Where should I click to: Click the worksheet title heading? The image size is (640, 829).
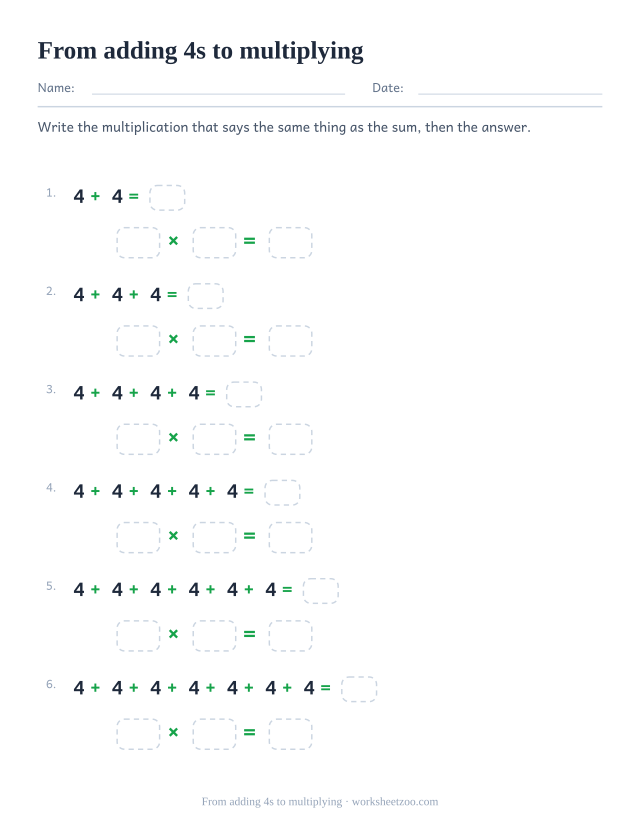click(x=201, y=52)
